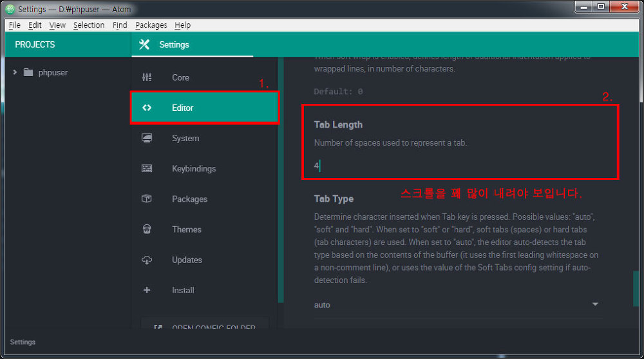Click the Updates cloud icon
The width and height of the screenshot is (644, 359).
[x=147, y=260]
